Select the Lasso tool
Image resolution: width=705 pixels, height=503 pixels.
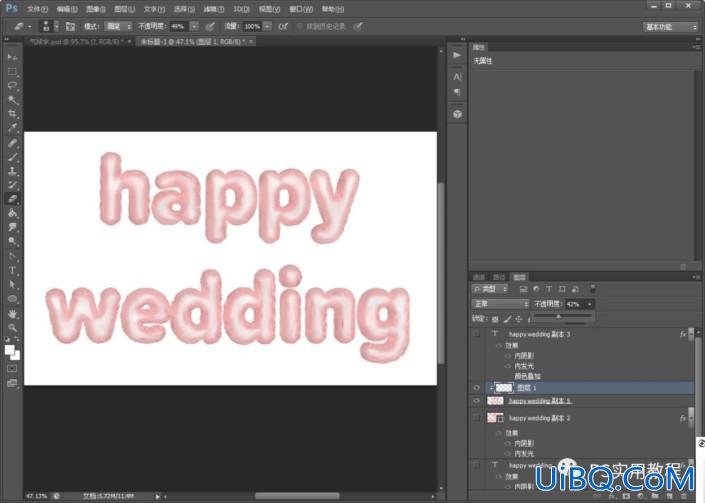(x=12, y=85)
